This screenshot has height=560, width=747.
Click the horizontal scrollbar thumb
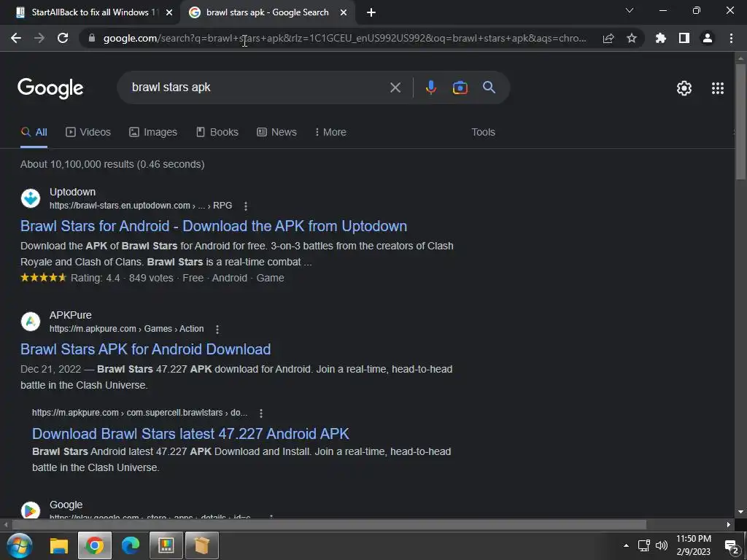coord(329,525)
